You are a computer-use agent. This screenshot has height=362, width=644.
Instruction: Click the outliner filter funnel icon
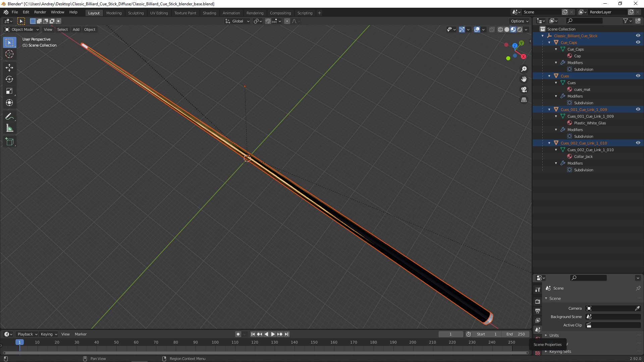(x=625, y=21)
